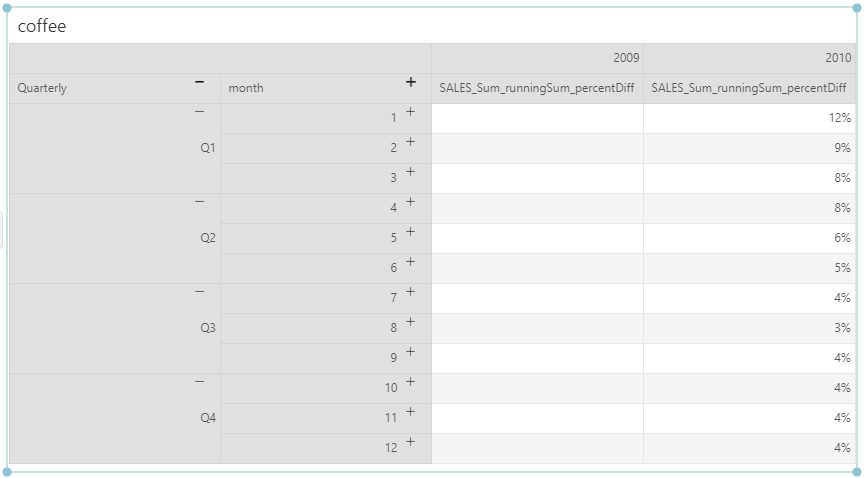Collapse the Q1 quarter group
This screenshot has width=864, height=478.
(199, 112)
